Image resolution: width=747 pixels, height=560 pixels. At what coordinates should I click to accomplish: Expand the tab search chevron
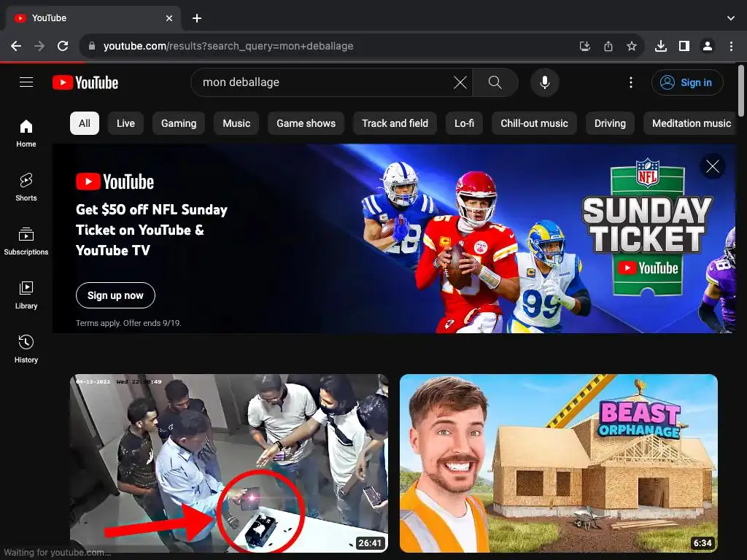tap(731, 18)
